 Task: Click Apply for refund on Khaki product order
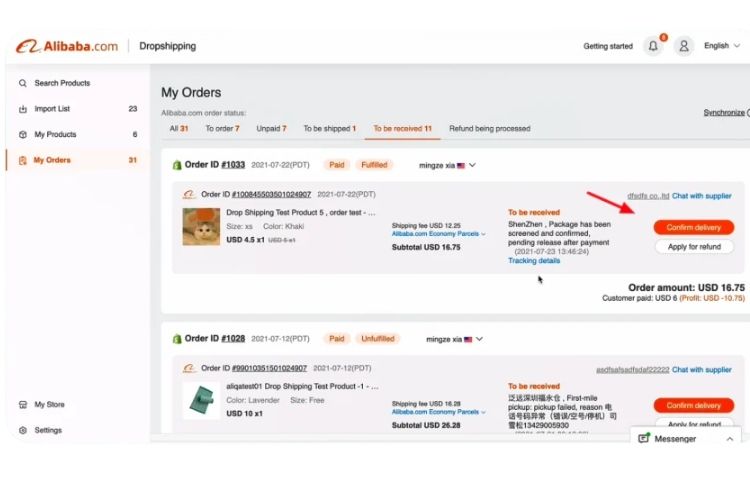[x=694, y=247]
